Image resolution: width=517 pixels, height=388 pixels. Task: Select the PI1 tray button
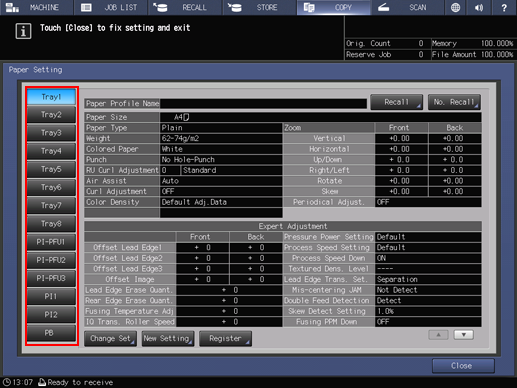pyautogui.click(x=51, y=296)
